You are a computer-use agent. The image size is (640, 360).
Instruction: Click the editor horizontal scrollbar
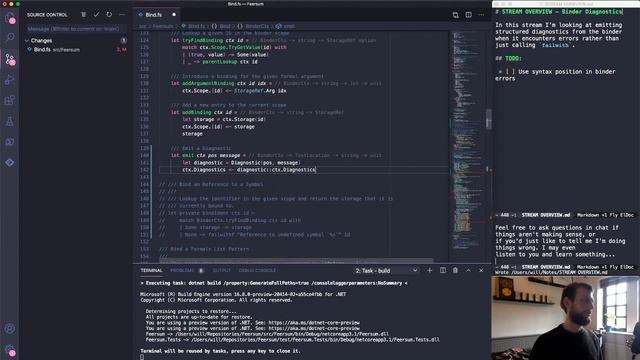coord(296,260)
